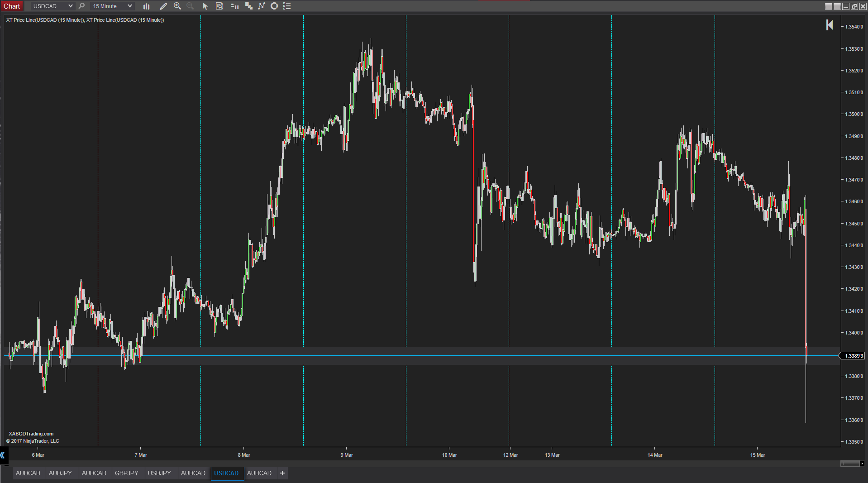Image resolution: width=868 pixels, height=483 pixels.
Task: Click the 9 Mar date label
Action: [x=347, y=455]
